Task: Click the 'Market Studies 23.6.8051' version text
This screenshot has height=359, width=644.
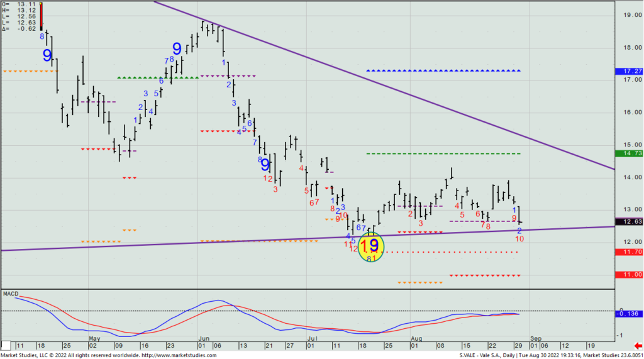Action: (613, 355)
